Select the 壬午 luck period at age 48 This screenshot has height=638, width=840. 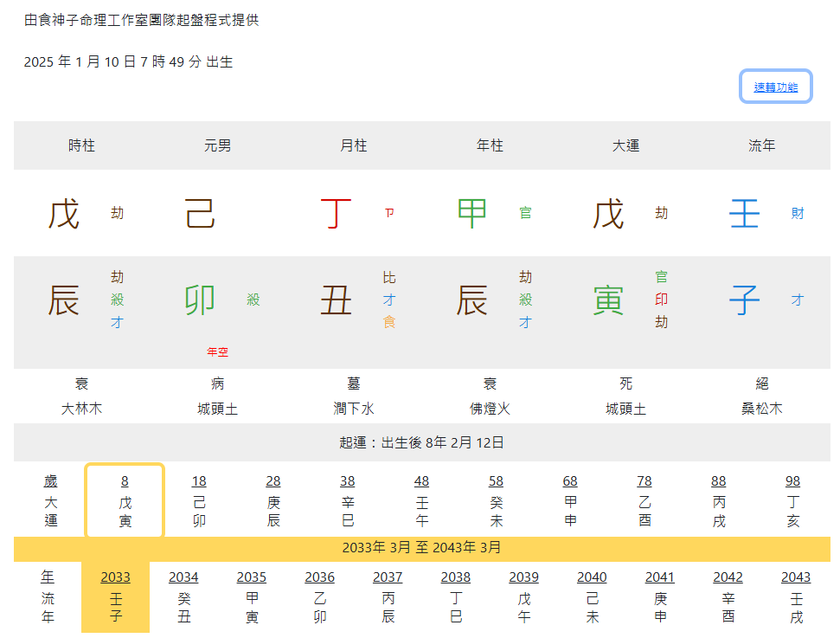click(421, 501)
